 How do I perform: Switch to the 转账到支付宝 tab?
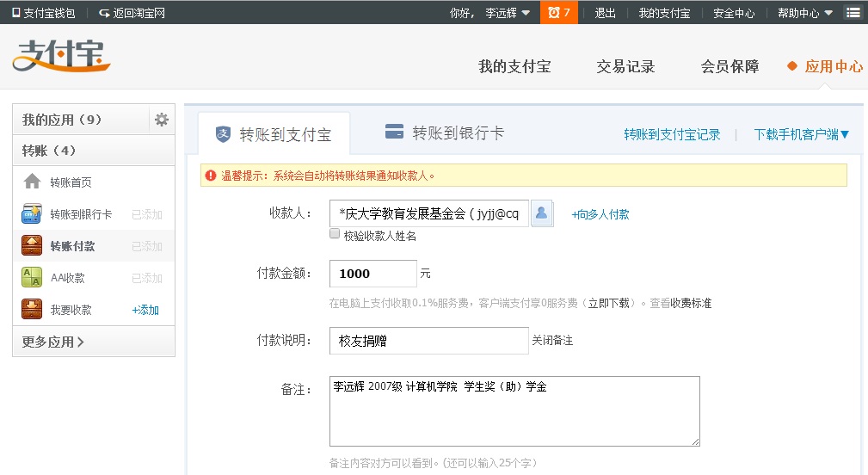point(274,134)
